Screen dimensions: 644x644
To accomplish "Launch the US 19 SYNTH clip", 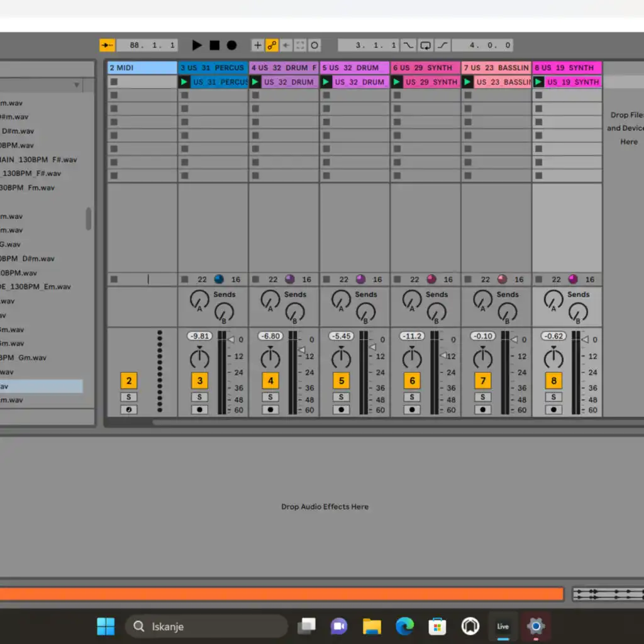I will click(538, 82).
